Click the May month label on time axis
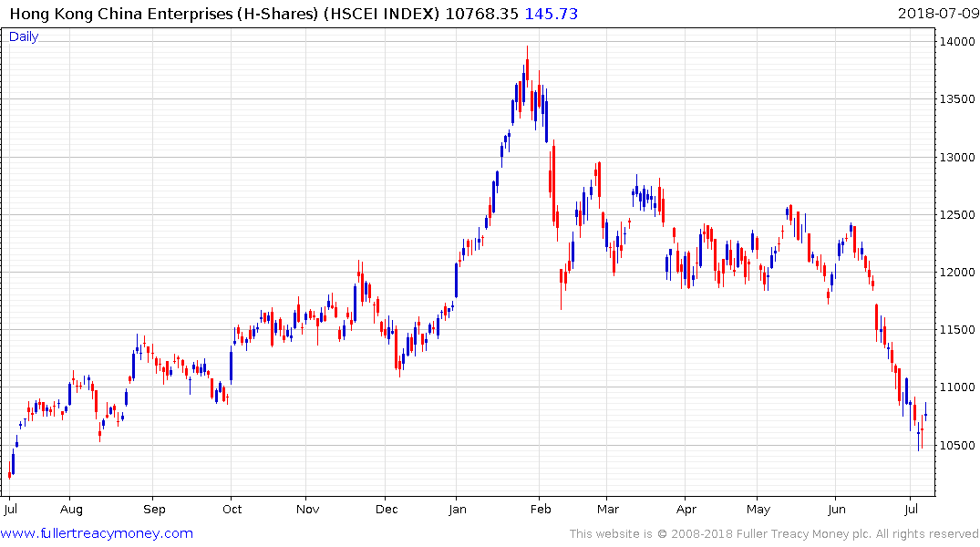 [758, 510]
